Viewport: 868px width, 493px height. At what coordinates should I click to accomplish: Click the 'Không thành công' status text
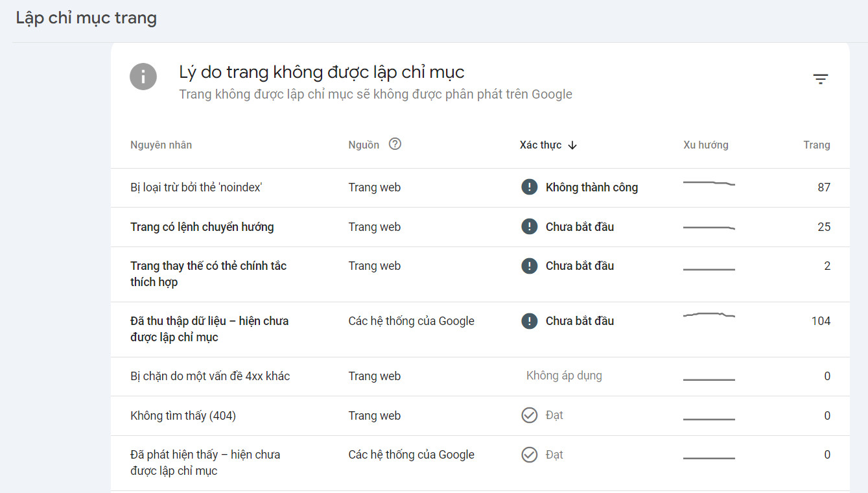click(592, 187)
